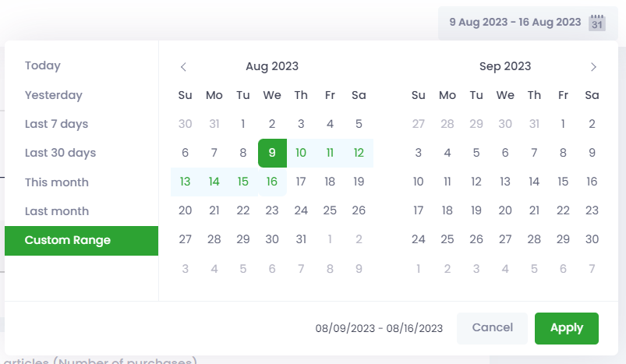This screenshot has height=364, width=626.
Task: Go to next month with right chevron
Action: point(593,67)
